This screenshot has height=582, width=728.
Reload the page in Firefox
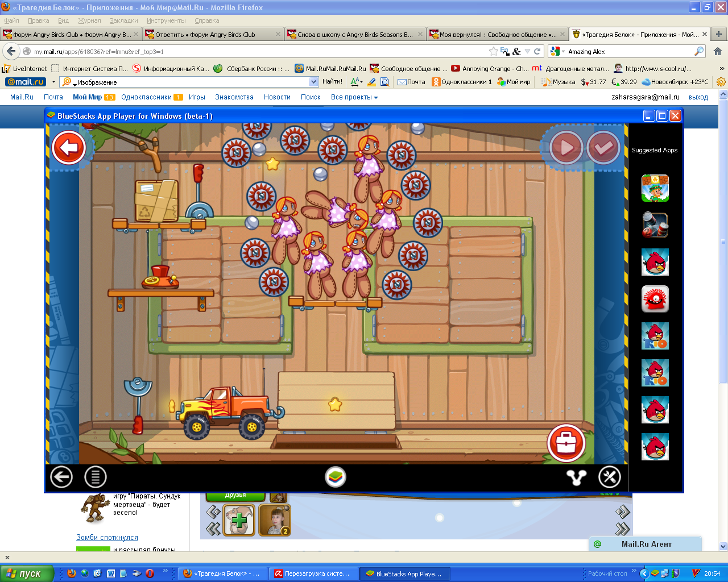coord(537,51)
